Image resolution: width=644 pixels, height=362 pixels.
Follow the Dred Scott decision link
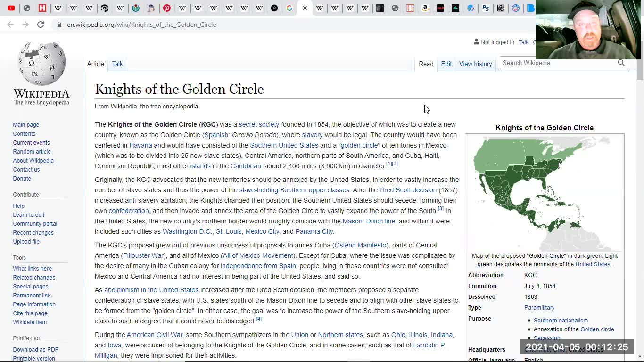pyautogui.click(x=408, y=190)
